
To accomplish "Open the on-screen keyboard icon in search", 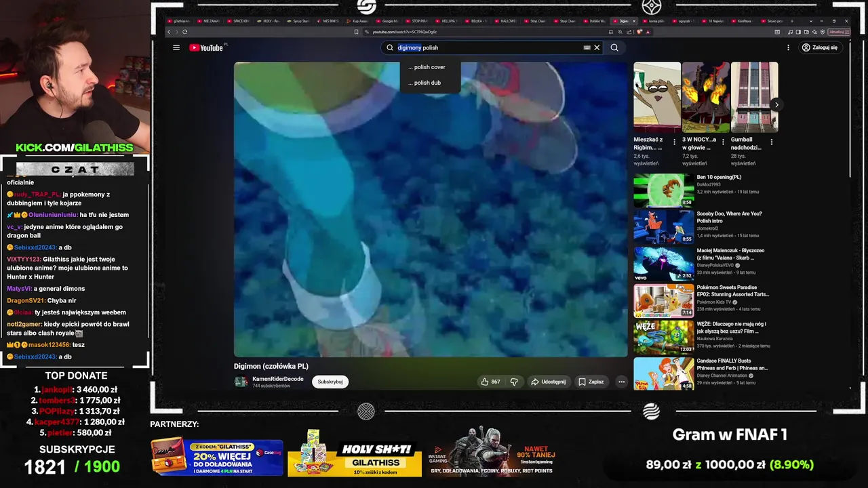I will coord(587,47).
